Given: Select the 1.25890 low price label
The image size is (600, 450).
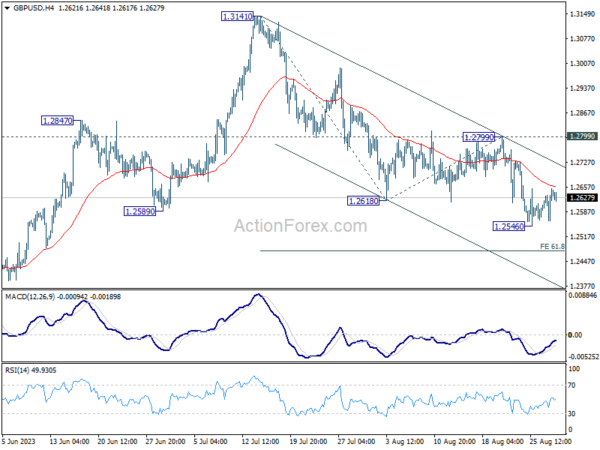Looking at the screenshot, I should point(140,211).
